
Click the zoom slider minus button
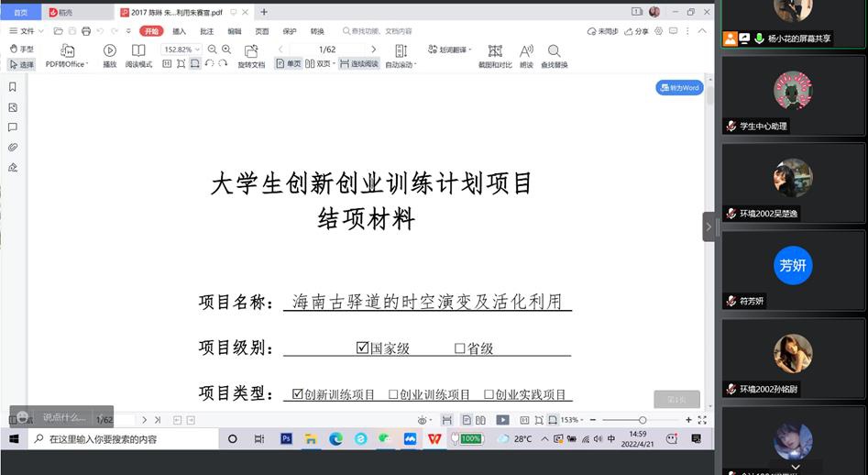coord(593,420)
